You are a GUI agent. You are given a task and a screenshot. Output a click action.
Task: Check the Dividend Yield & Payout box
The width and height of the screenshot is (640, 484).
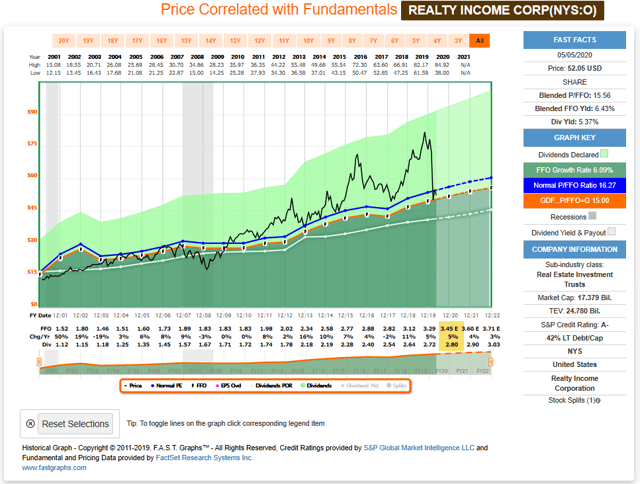(x=611, y=232)
